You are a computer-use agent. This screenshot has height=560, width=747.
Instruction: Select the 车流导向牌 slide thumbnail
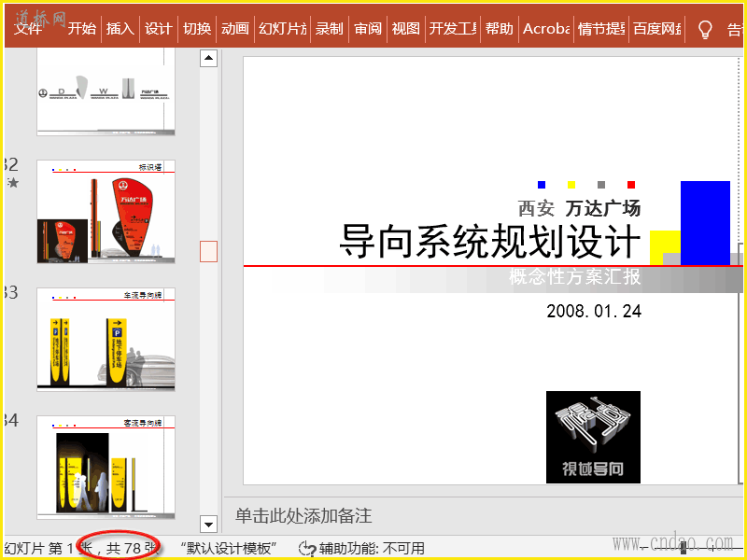(106, 340)
